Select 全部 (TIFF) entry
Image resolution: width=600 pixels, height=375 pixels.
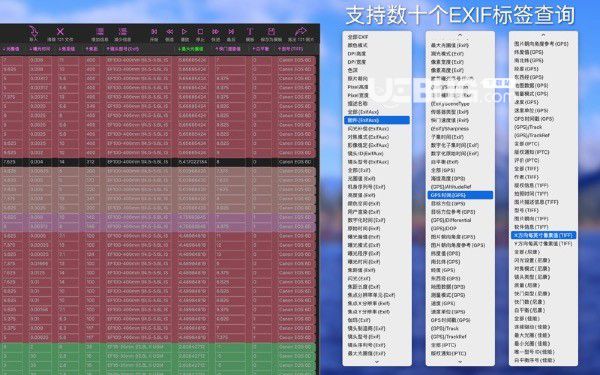[x=526, y=168]
